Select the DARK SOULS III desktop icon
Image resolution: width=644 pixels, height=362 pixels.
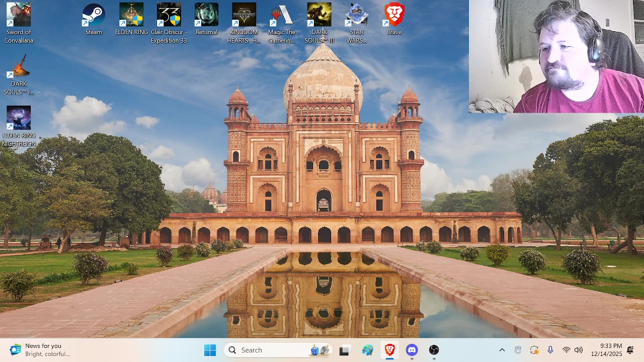pos(319,23)
